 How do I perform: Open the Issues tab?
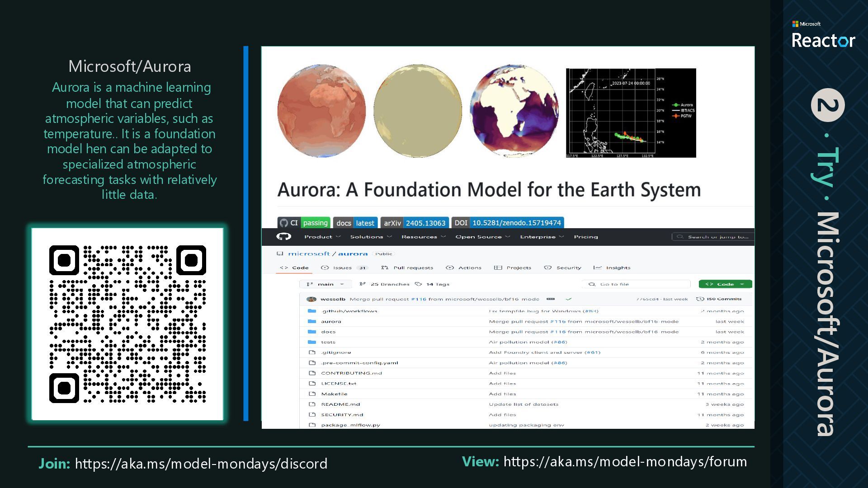344,268
